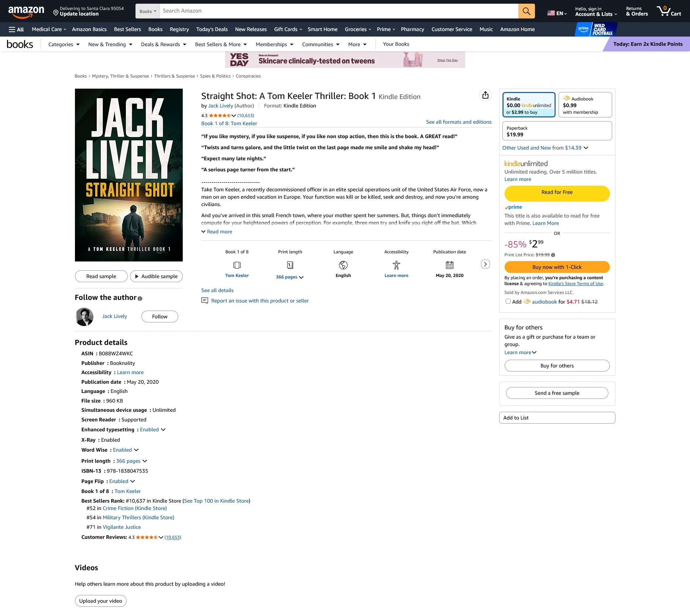
Task: Click the Straight Shot book cover image
Action: coord(128,175)
